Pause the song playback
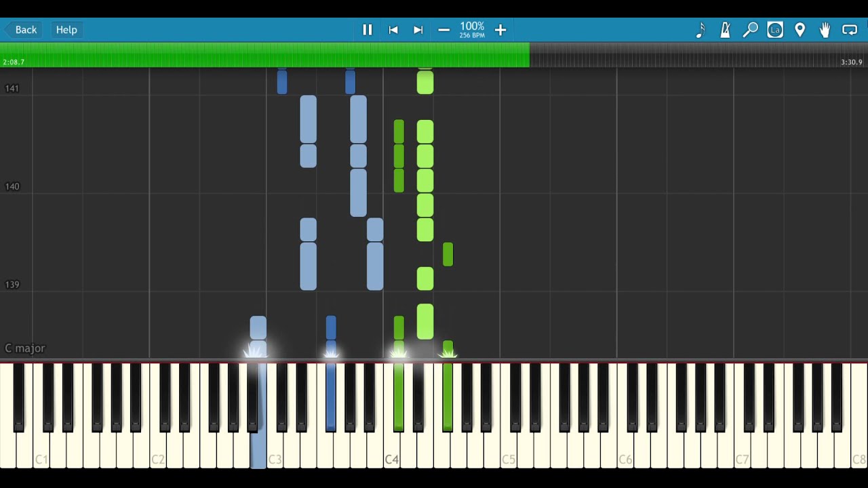The width and height of the screenshot is (868, 488). pyautogui.click(x=368, y=30)
